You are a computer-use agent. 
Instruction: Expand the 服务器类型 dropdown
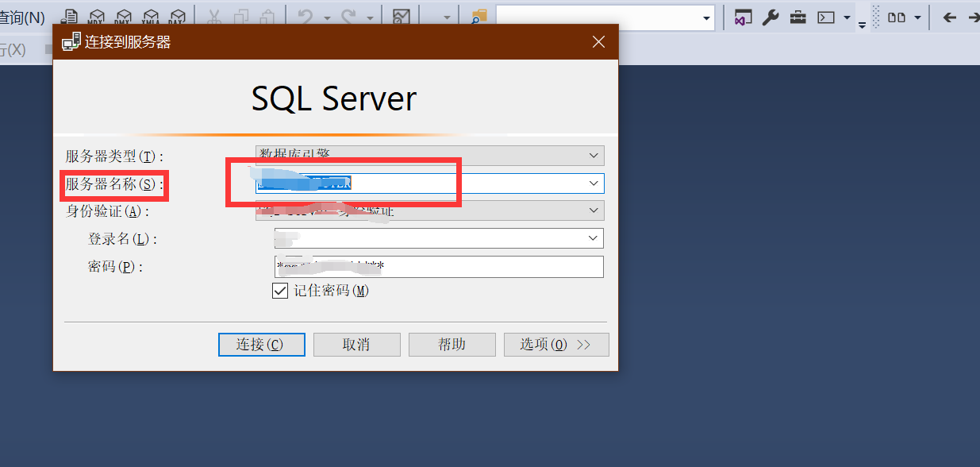click(x=594, y=156)
